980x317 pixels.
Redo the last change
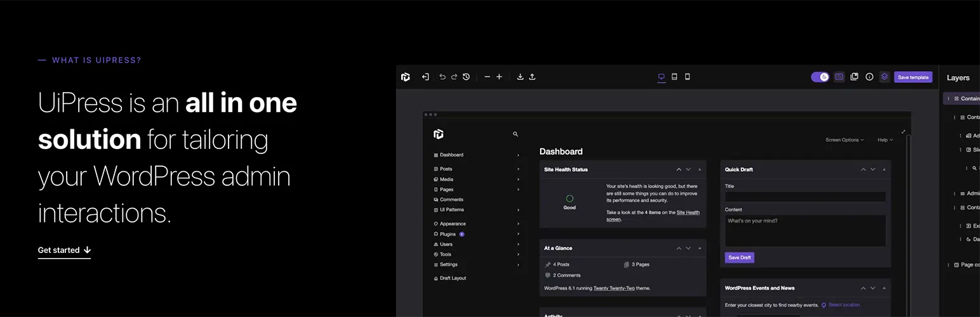pyautogui.click(x=454, y=77)
